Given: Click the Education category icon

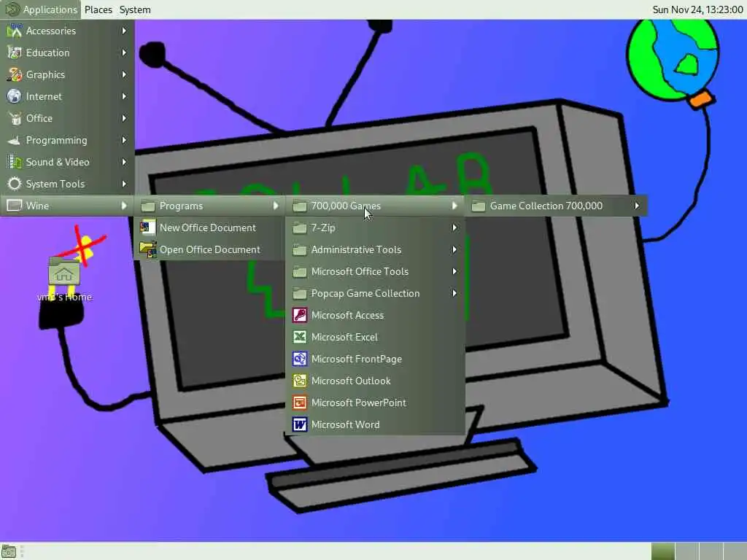Looking at the screenshot, I should (15, 52).
